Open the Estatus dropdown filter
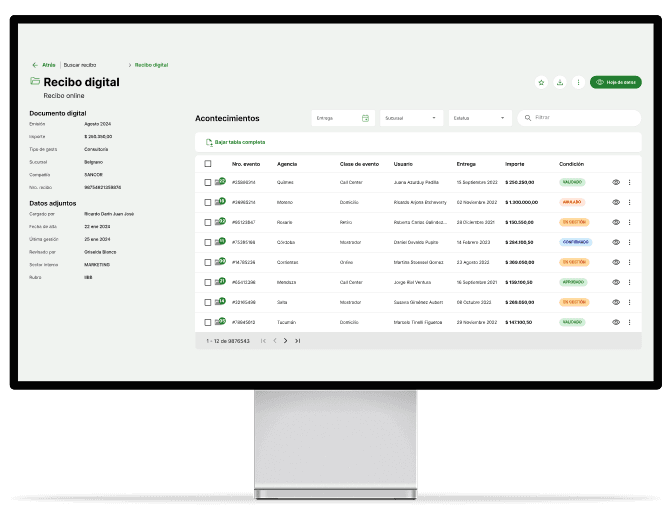The image size is (671, 507). pos(479,118)
